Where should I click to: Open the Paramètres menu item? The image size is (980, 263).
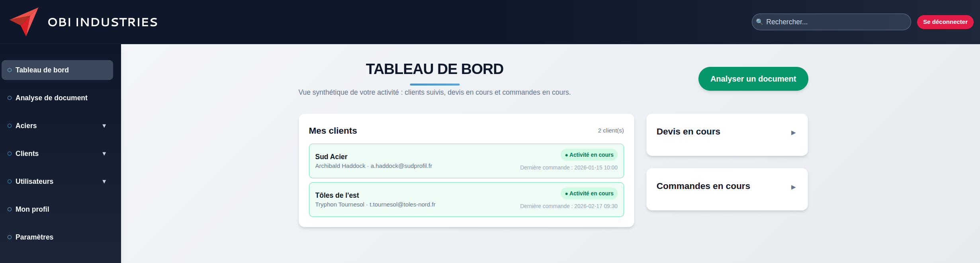click(34, 237)
